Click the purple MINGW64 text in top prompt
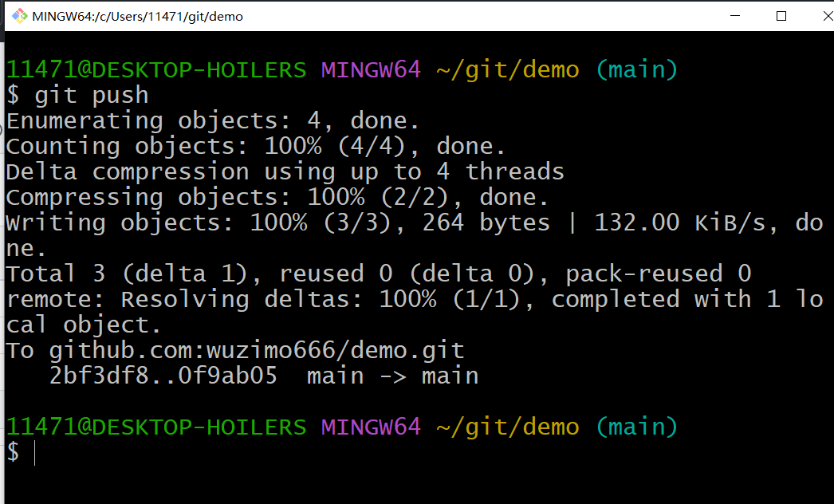834x504 pixels. pos(371,70)
